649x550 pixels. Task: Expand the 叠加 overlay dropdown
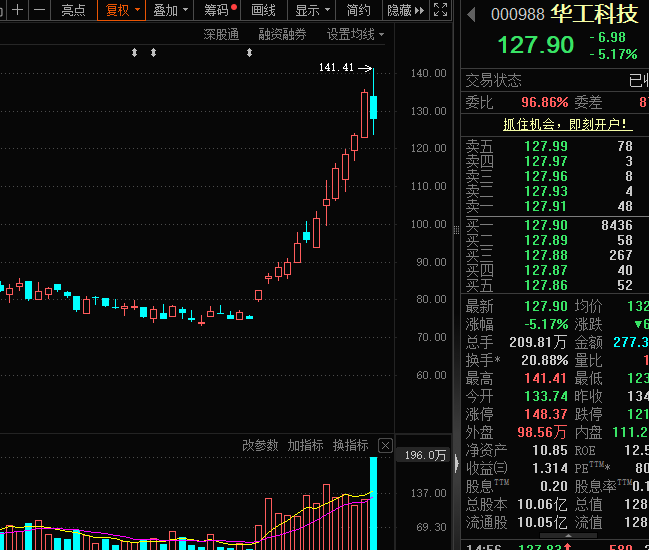click(169, 10)
